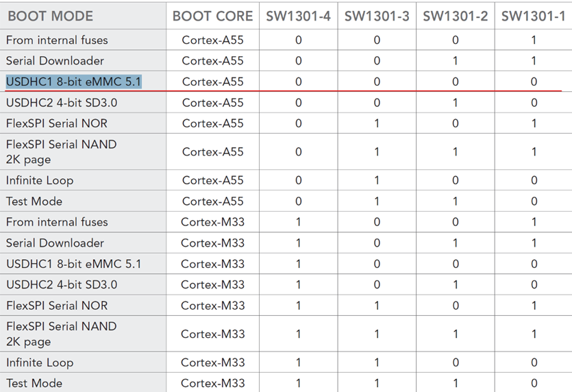Image resolution: width=572 pixels, height=392 pixels.
Task: Click the SW1301-1 column header
Action: (534, 16)
